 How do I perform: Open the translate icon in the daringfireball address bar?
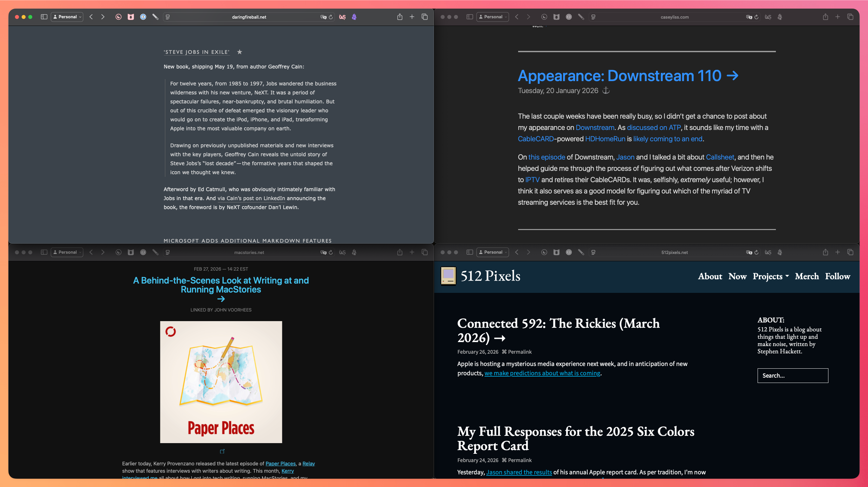pos(323,17)
